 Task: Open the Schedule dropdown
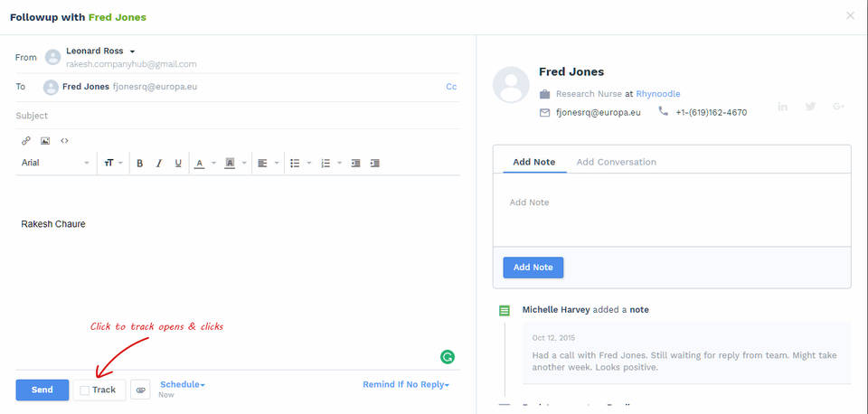(x=182, y=385)
